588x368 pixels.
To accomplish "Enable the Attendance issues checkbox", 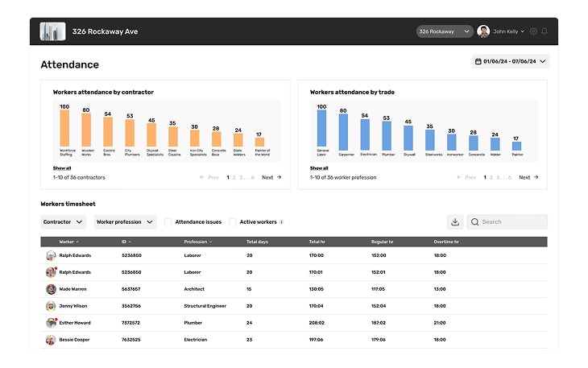I will [x=168, y=221].
